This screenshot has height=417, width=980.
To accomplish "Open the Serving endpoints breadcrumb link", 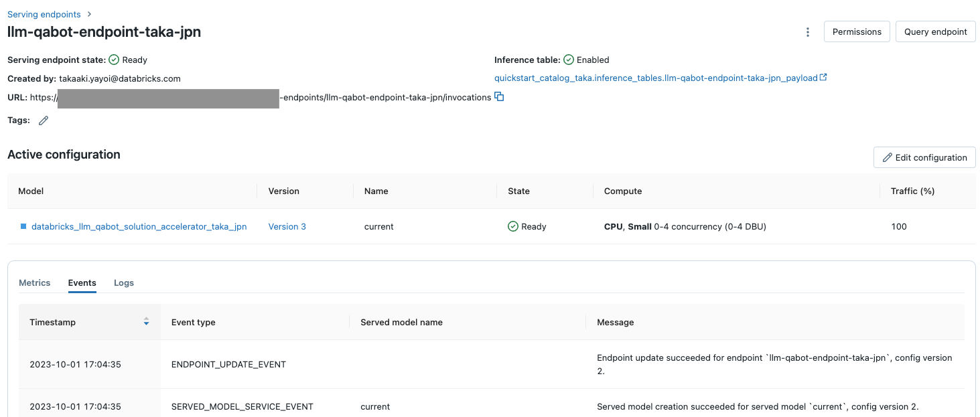I will coord(44,14).
